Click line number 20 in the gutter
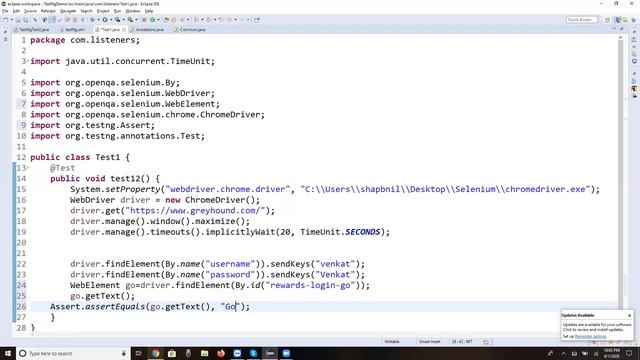 21,242
